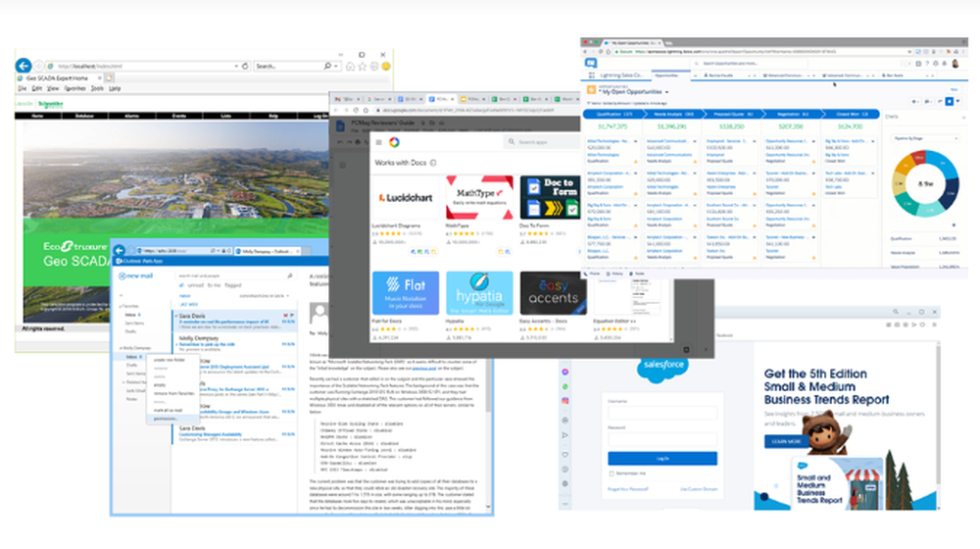The height and width of the screenshot is (549, 980).
Task: Select the Needs Analysis stage in the opportunity path
Action: (672, 115)
